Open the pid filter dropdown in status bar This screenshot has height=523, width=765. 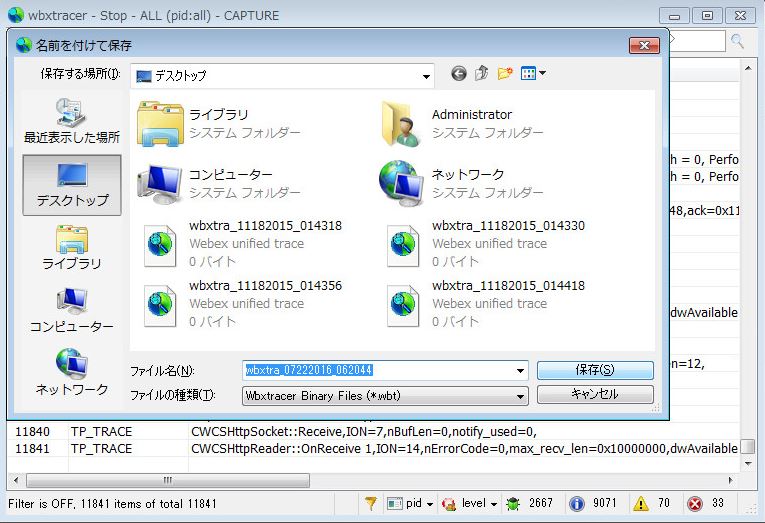pos(410,503)
